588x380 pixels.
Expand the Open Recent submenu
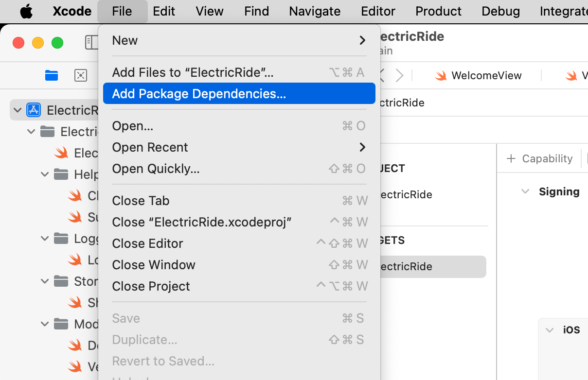pos(362,147)
